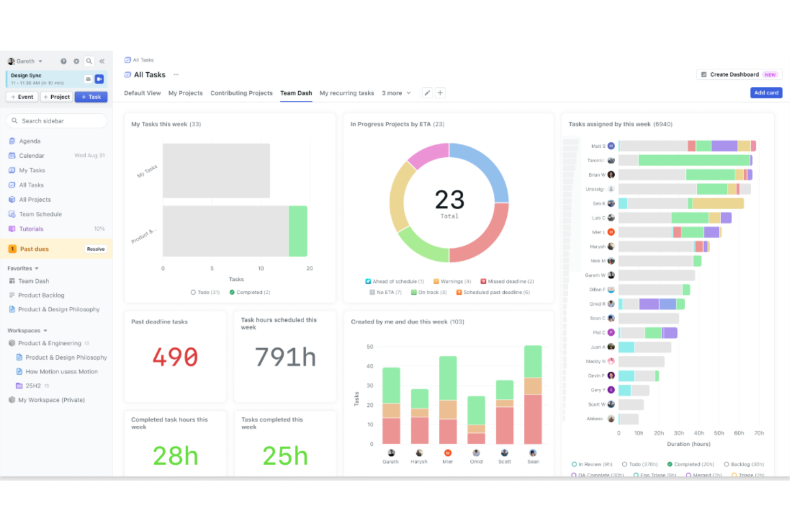Viewport: 798px width, 532px height.
Task: Switch to the My Projects tab
Action: click(x=185, y=93)
